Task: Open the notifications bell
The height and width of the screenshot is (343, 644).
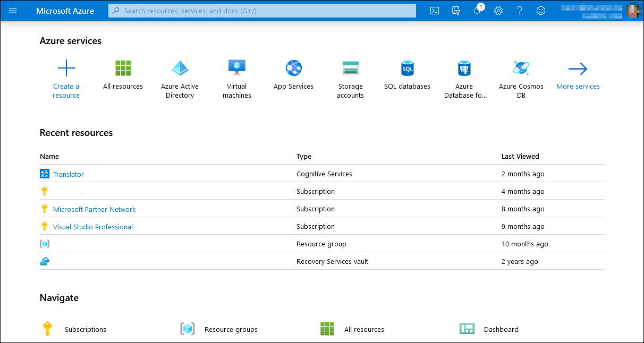Action: click(x=477, y=11)
